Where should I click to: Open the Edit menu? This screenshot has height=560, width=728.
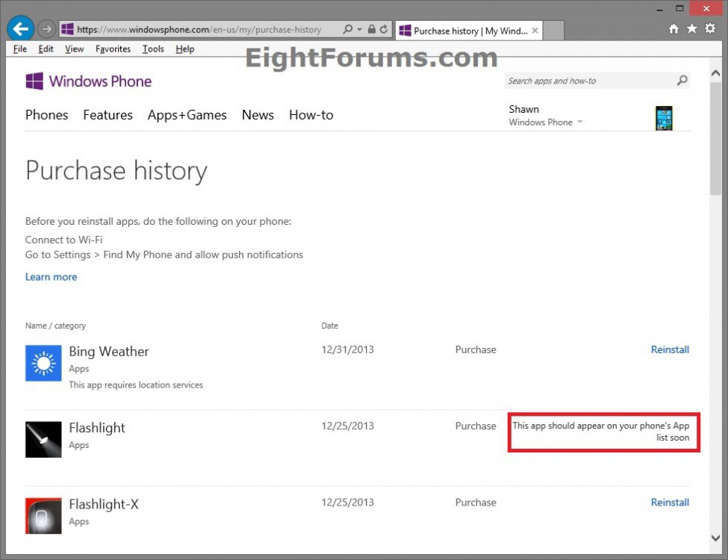[46, 49]
